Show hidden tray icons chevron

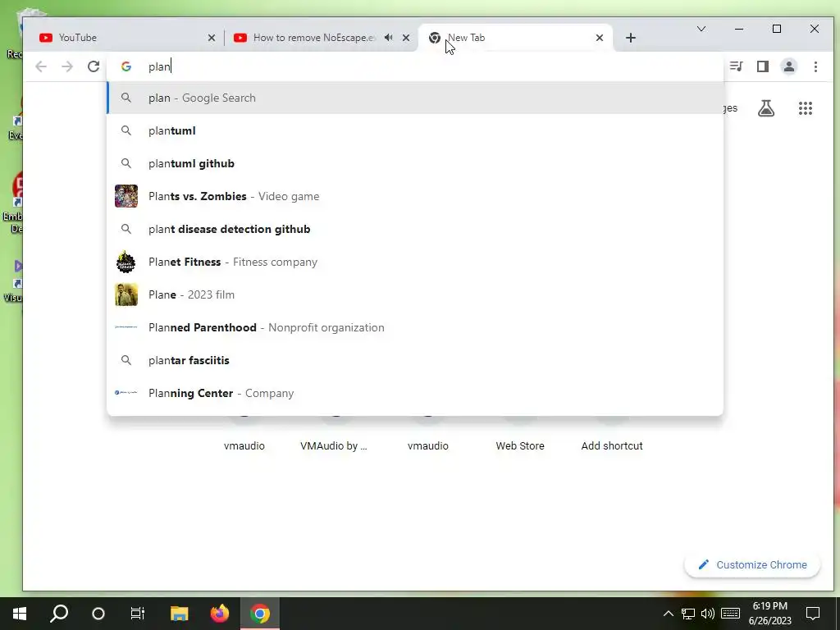668,614
